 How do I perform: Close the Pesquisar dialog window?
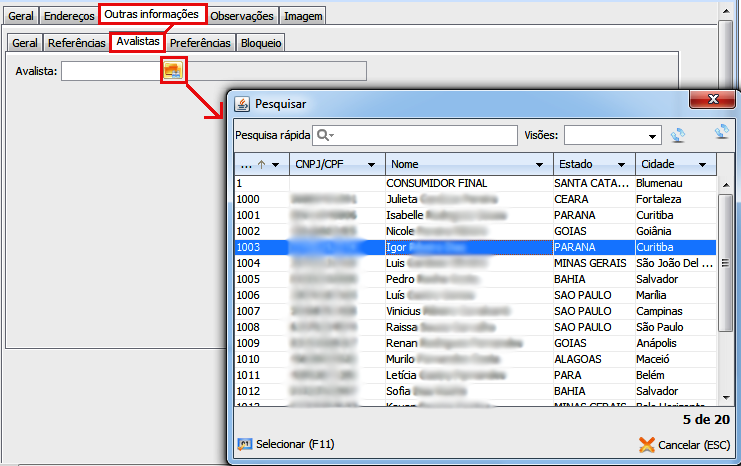point(713,99)
